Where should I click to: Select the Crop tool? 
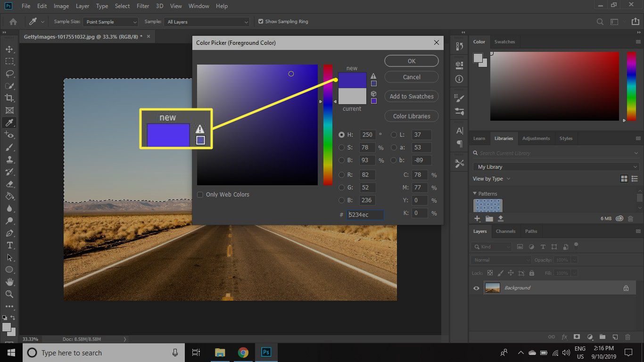(9, 98)
